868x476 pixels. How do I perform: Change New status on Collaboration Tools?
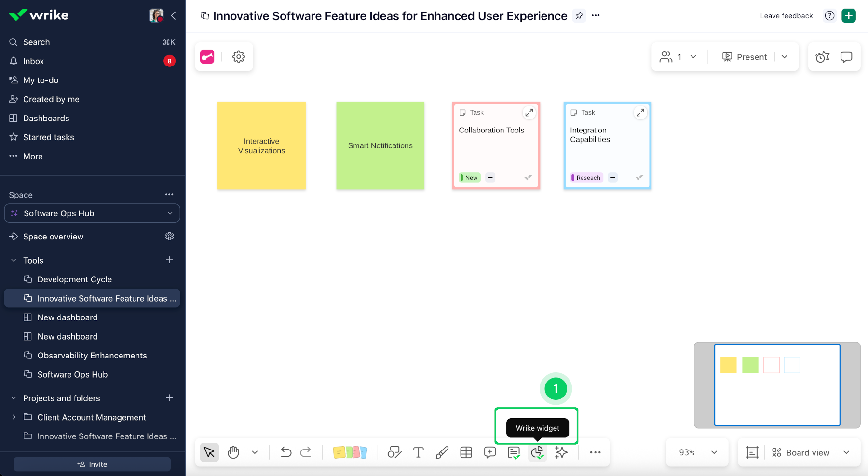(x=469, y=178)
